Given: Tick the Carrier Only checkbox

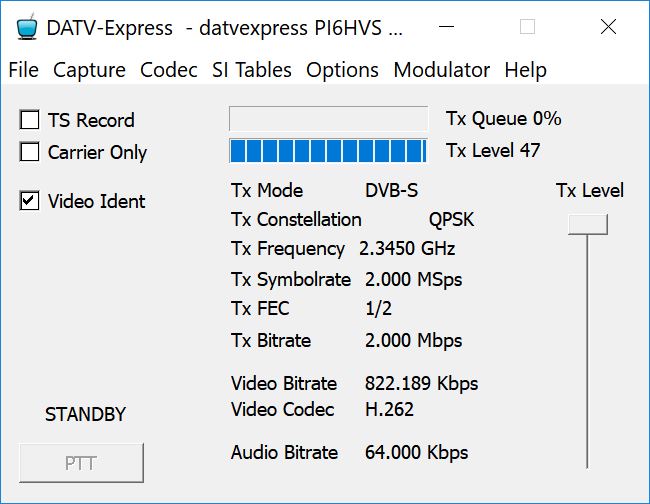Looking at the screenshot, I should tap(29, 152).
